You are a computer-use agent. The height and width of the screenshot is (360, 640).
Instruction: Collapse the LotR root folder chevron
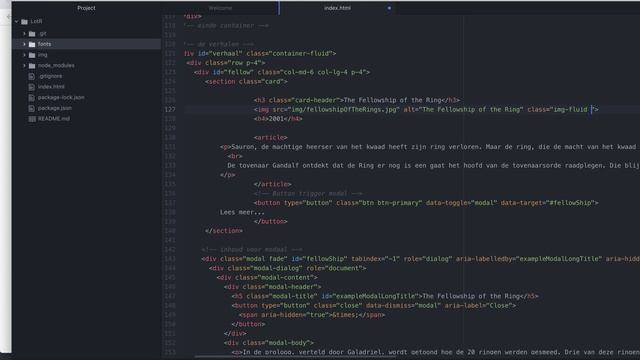click(16, 21)
